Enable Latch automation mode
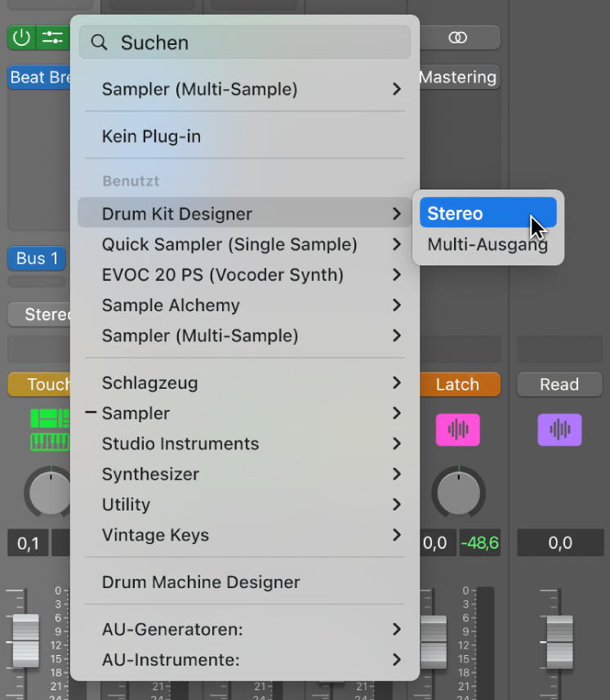610x700 pixels. click(459, 384)
